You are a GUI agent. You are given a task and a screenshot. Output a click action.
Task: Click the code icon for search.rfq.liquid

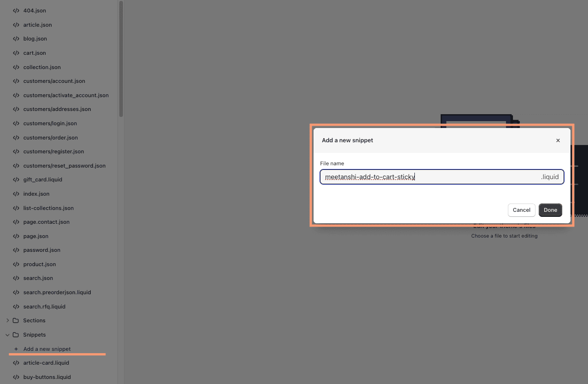pos(16,306)
